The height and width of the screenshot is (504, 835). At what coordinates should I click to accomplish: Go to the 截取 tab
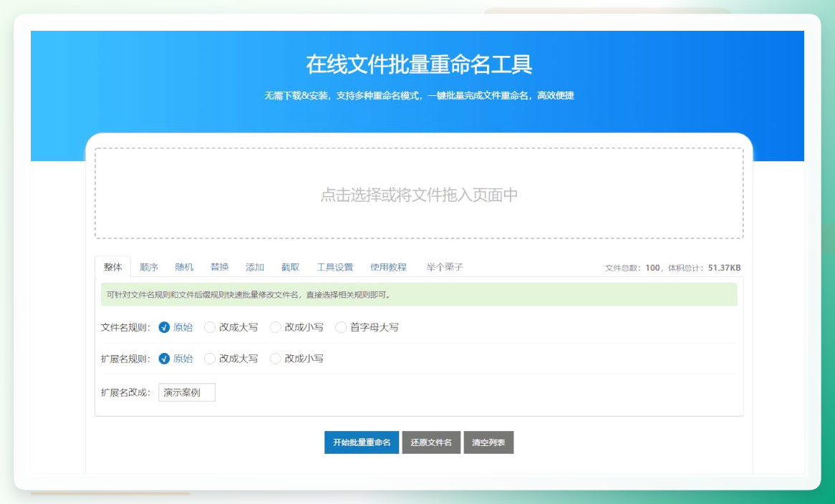pos(290,267)
